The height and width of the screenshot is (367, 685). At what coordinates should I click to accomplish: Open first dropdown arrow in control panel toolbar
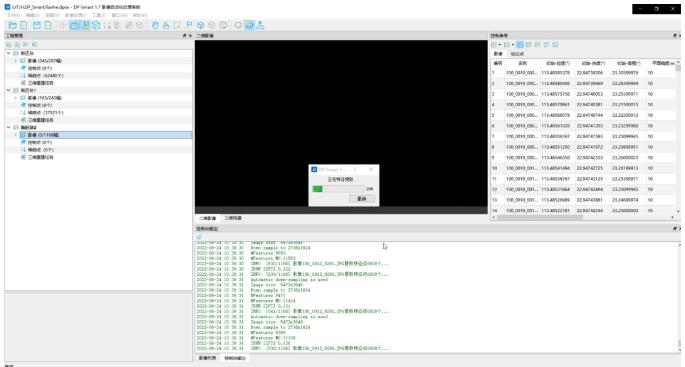500,45
